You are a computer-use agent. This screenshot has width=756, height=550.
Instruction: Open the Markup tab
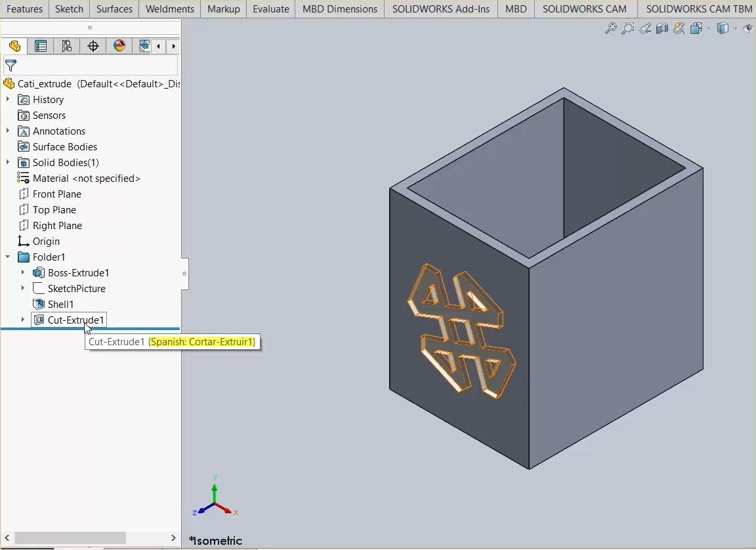pos(223,9)
